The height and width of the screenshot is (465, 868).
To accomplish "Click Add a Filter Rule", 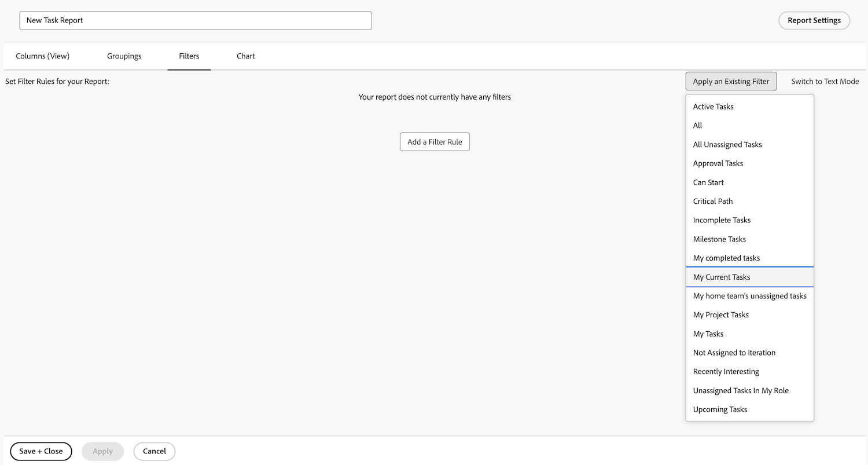I will pos(435,141).
